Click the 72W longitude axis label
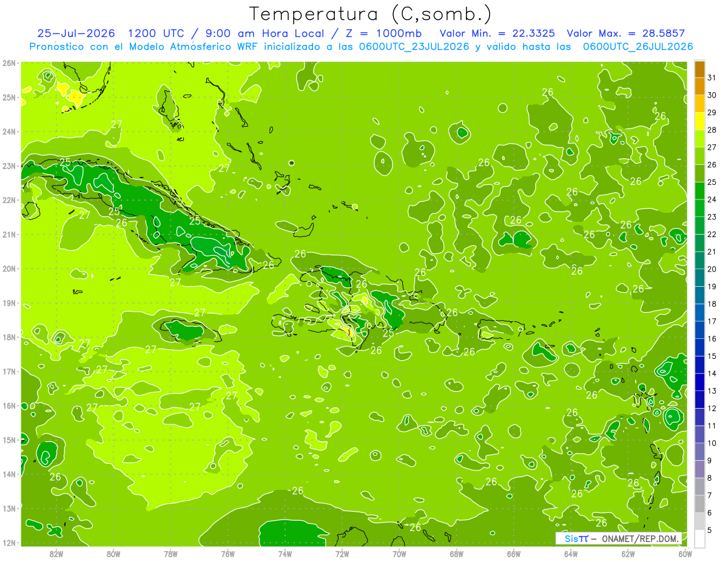This screenshot has height=562, width=728. click(x=342, y=554)
